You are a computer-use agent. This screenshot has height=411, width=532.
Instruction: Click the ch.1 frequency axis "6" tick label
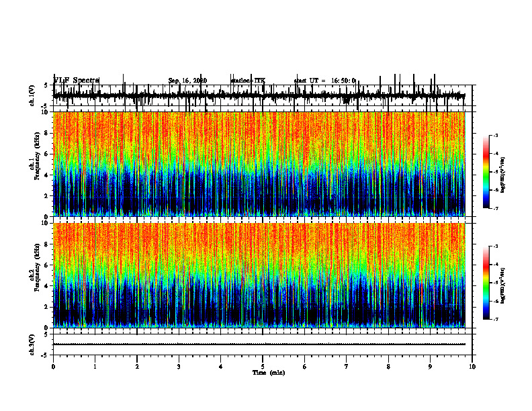[47, 154]
